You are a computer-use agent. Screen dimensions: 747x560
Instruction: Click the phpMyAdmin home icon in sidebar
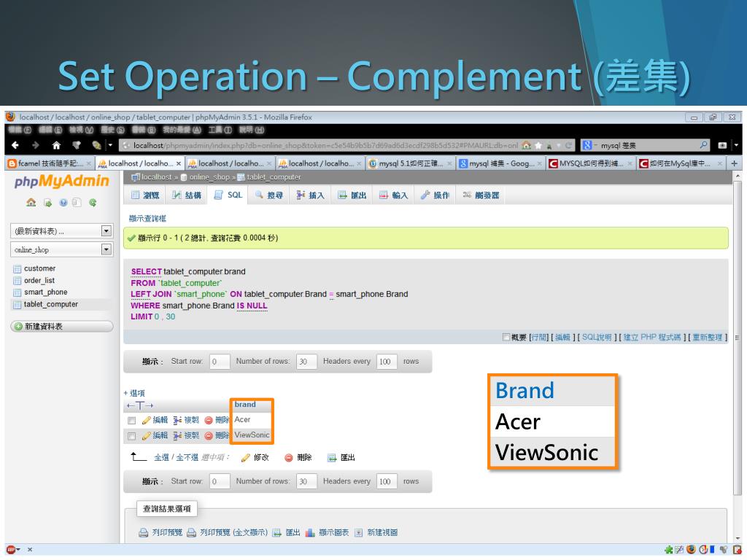31,203
